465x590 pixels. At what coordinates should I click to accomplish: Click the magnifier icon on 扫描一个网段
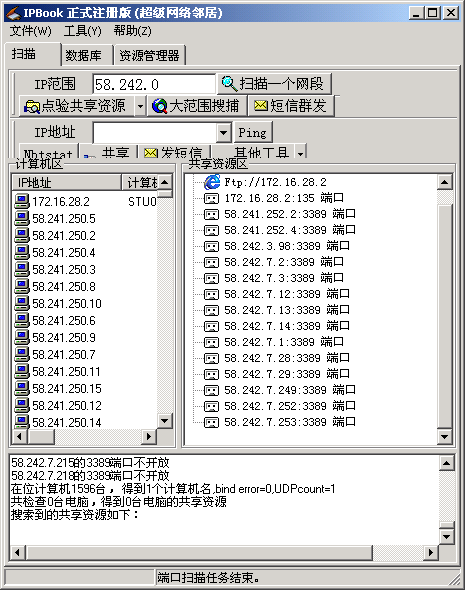click(229, 83)
